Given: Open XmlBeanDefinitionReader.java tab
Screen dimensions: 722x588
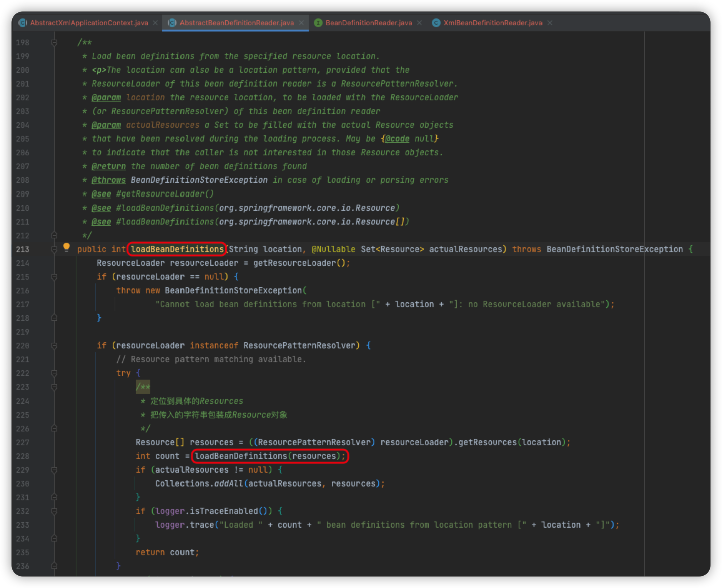Looking at the screenshot, I should pos(492,23).
